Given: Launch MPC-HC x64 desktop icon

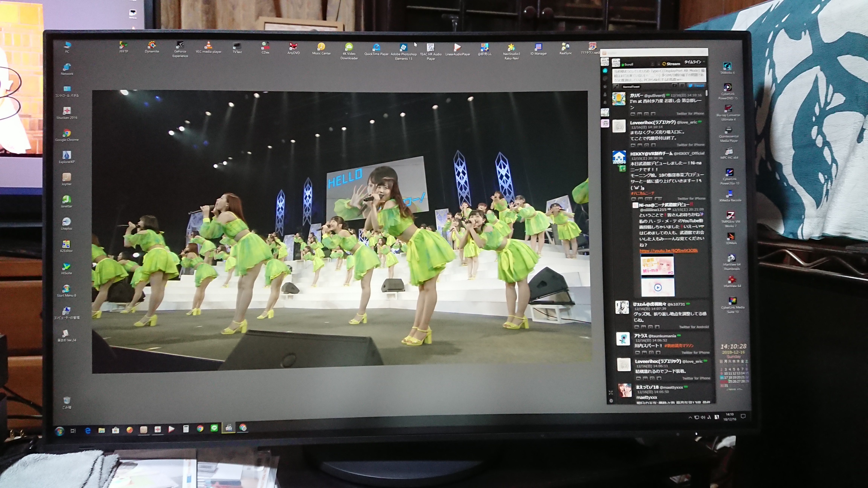Looking at the screenshot, I should click(x=729, y=153).
